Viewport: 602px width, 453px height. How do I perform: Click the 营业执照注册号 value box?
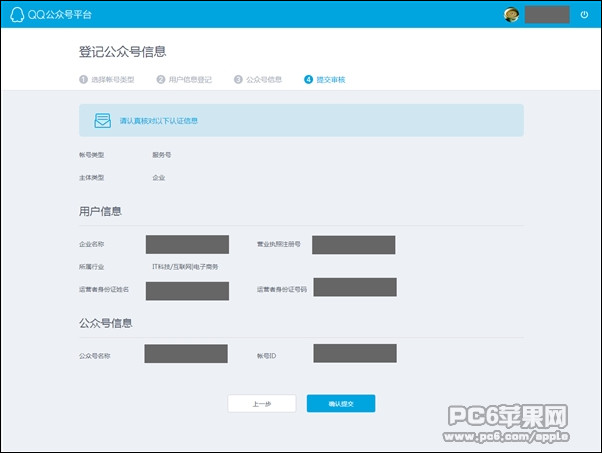point(353,244)
